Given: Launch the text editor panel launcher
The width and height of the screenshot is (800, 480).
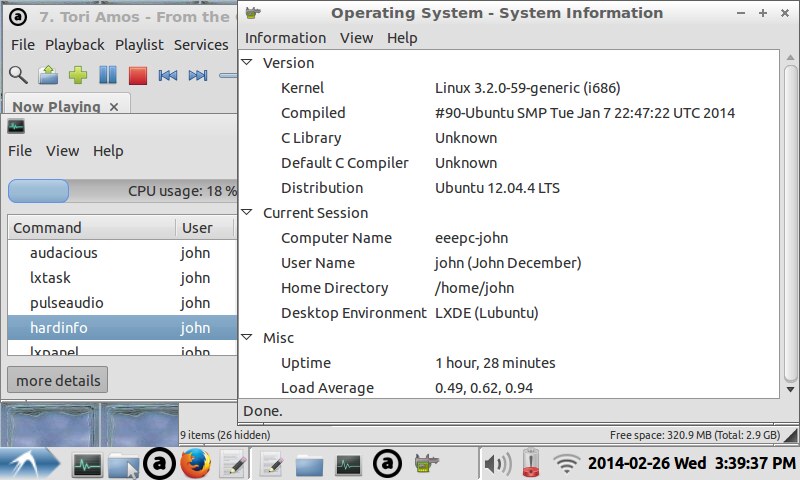Looking at the screenshot, I should [x=232, y=465].
